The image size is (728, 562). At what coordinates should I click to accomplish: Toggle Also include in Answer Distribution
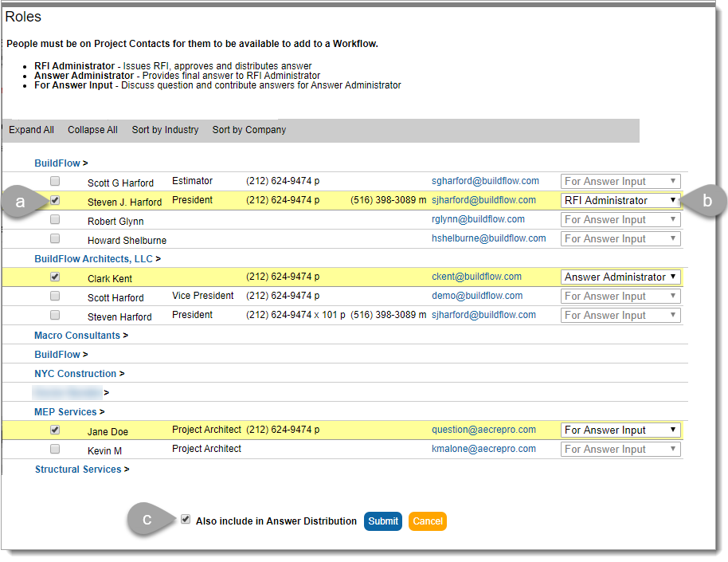186,519
